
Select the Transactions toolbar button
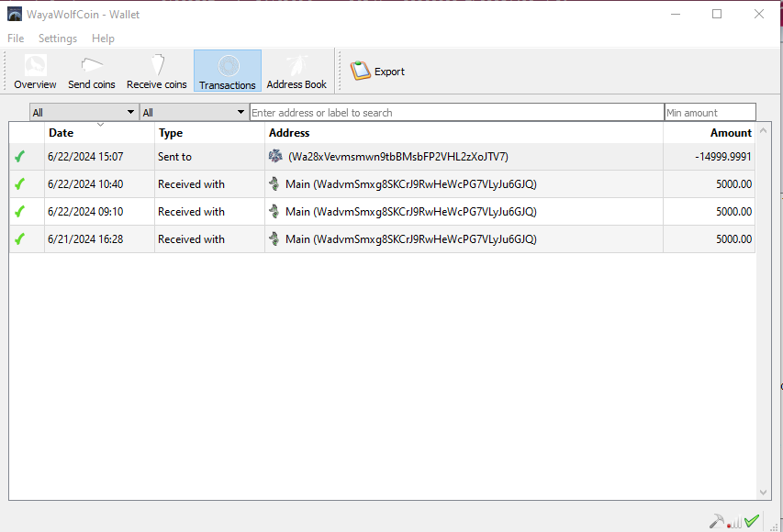[x=228, y=72]
